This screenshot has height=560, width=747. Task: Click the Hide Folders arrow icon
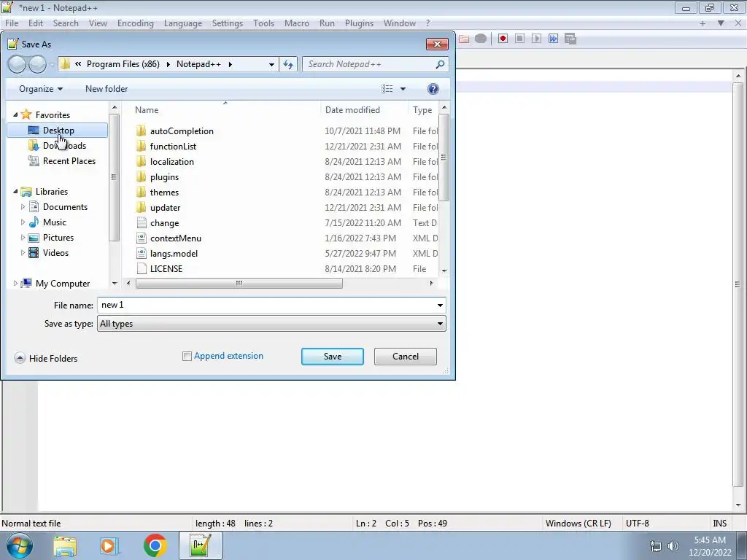click(x=20, y=358)
